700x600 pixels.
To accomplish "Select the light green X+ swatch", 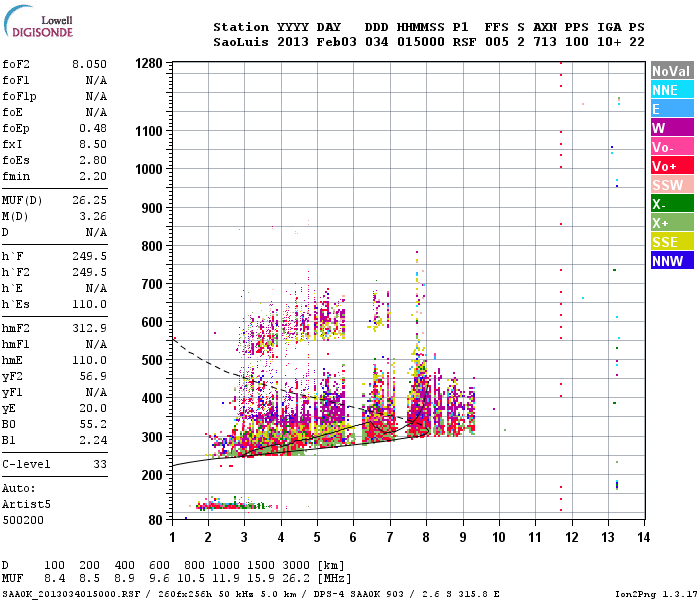I will (672, 223).
